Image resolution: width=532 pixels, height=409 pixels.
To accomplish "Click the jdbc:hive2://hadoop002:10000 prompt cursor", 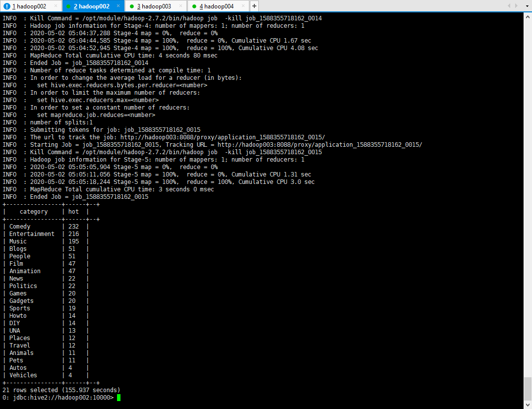I will tap(119, 398).
